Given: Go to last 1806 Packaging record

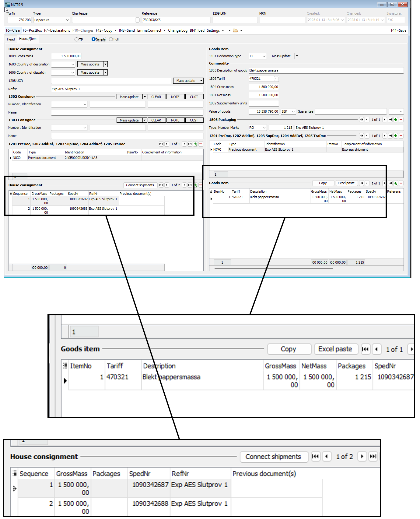Looking at the screenshot, I should (x=390, y=120).
